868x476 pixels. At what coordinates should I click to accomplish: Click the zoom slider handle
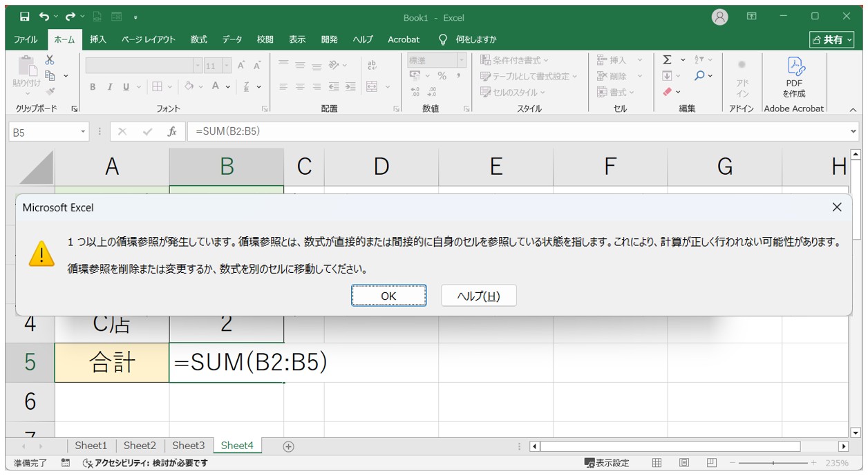point(773,463)
